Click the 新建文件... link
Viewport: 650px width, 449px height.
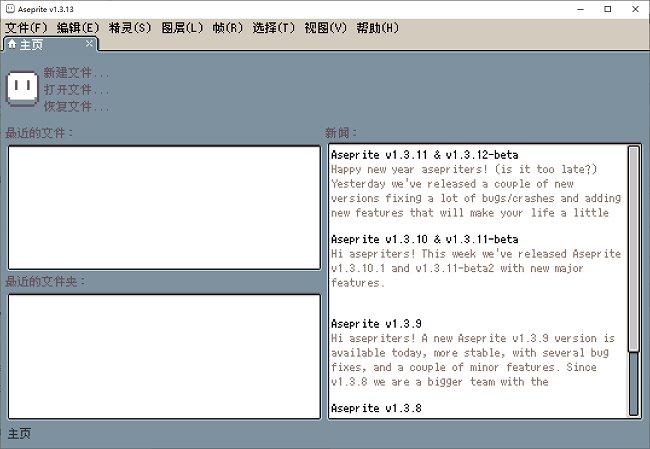click(x=76, y=73)
